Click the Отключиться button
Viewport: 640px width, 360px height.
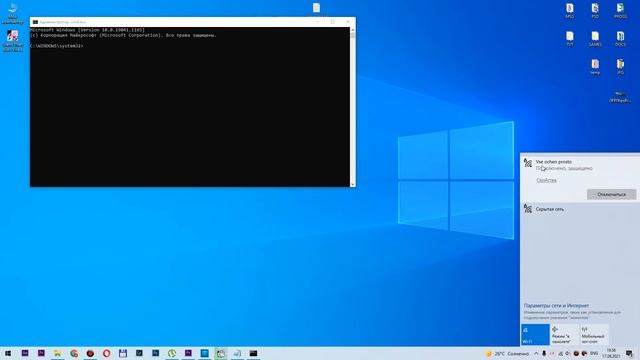[x=611, y=194]
